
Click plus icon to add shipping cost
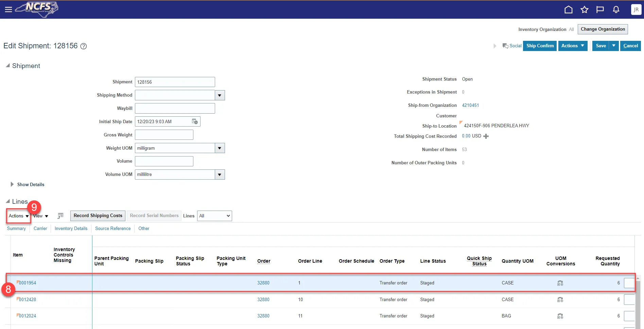486,136
